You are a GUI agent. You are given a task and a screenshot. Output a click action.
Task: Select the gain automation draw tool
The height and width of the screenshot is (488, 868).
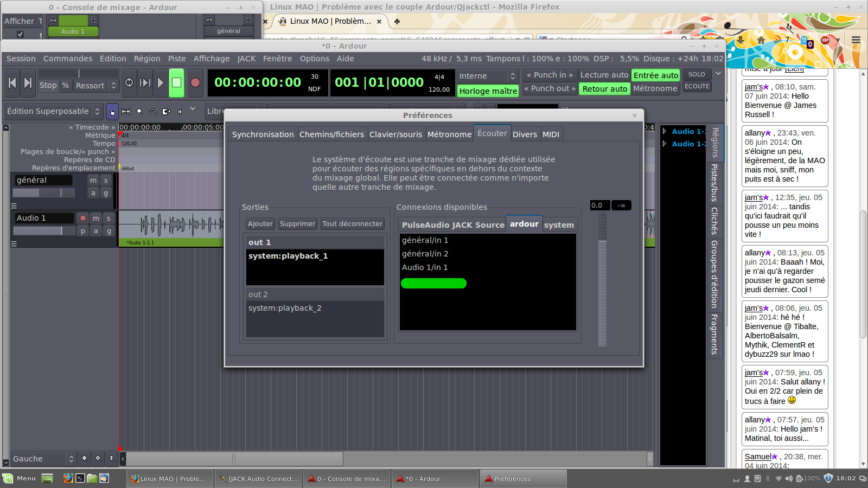click(x=153, y=111)
